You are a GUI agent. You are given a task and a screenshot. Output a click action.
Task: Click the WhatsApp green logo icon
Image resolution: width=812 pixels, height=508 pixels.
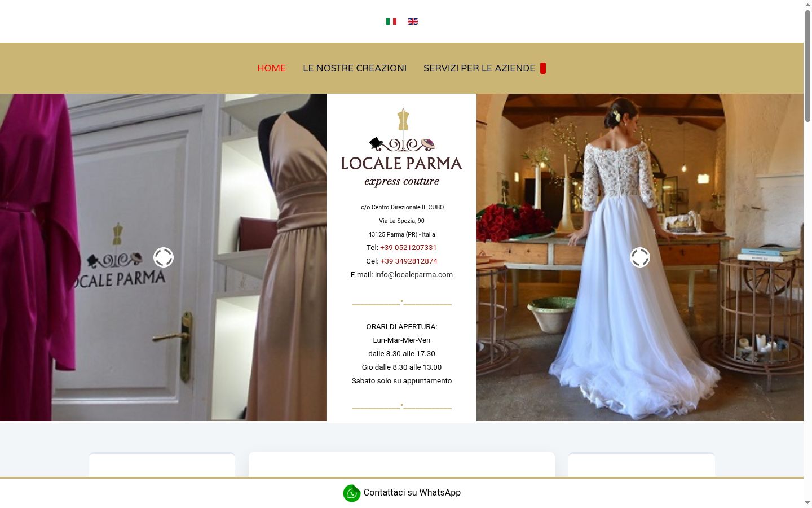click(x=352, y=493)
